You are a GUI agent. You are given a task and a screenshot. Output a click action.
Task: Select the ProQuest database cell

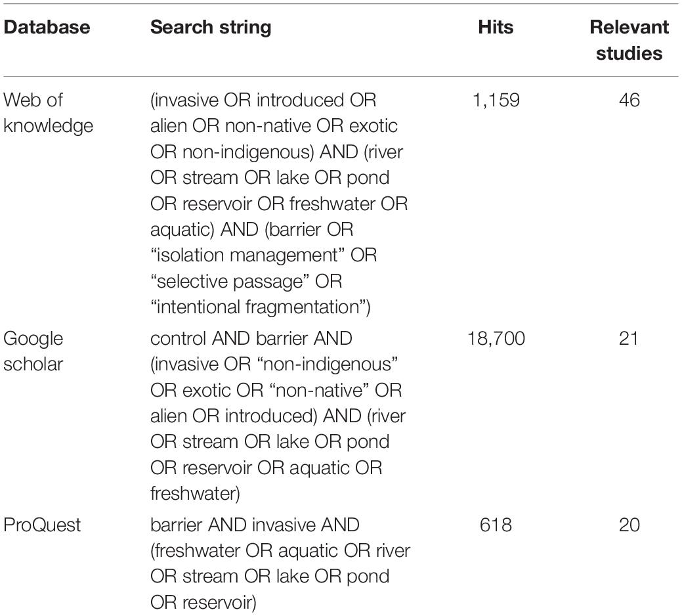click(x=42, y=525)
